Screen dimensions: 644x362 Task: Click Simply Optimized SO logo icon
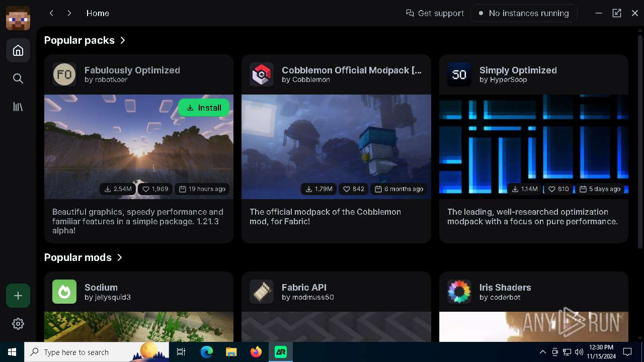point(459,74)
